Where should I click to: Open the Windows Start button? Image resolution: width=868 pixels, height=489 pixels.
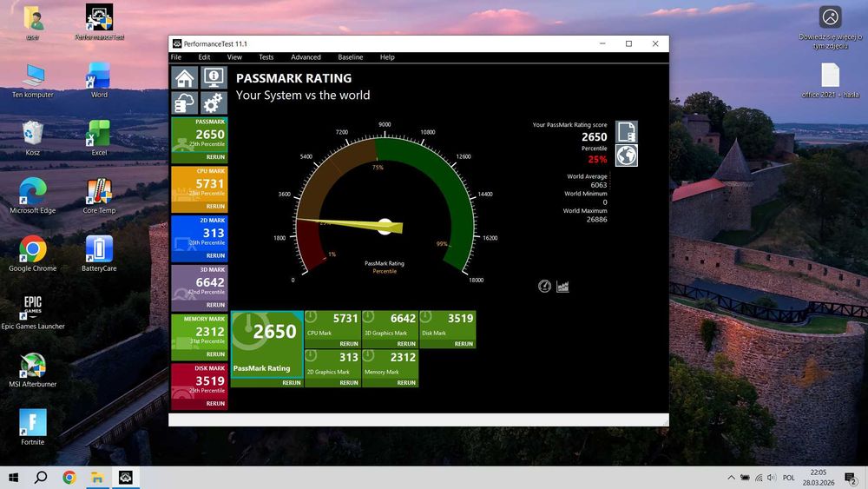[x=13, y=478]
